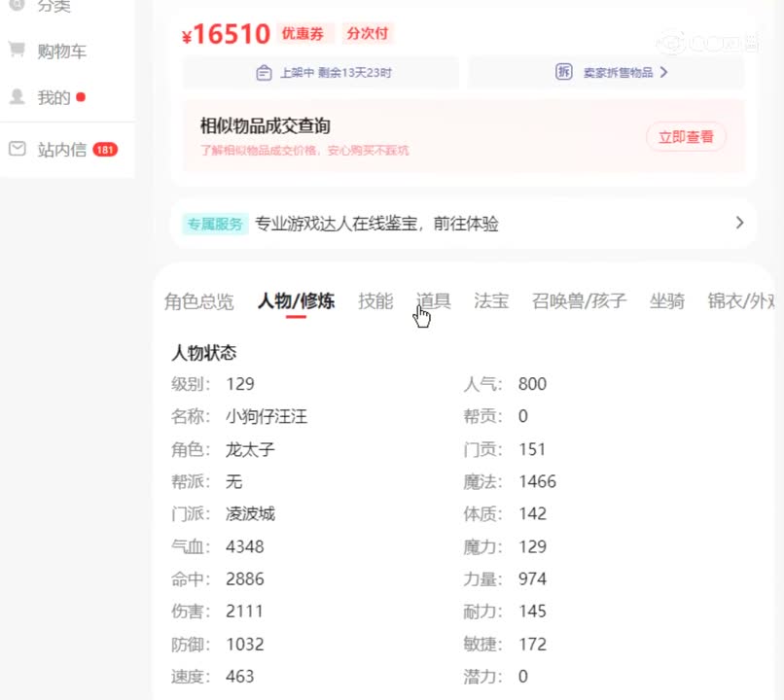Open the 我的 profile icon

coord(17,96)
